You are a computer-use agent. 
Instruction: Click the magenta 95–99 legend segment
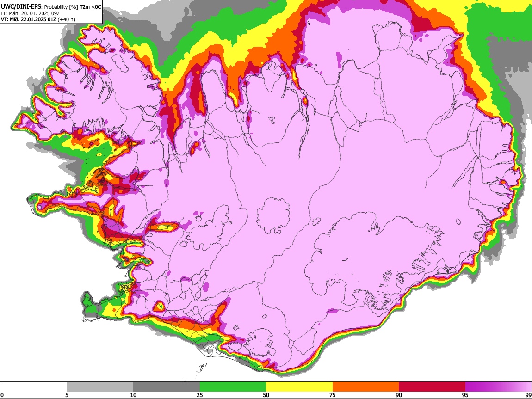click(x=498, y=387)
